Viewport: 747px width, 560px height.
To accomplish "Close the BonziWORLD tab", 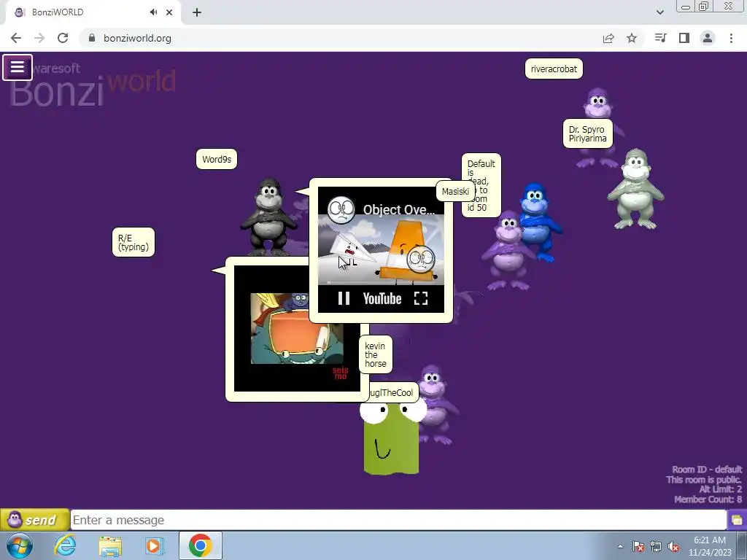I will point(169,12).
